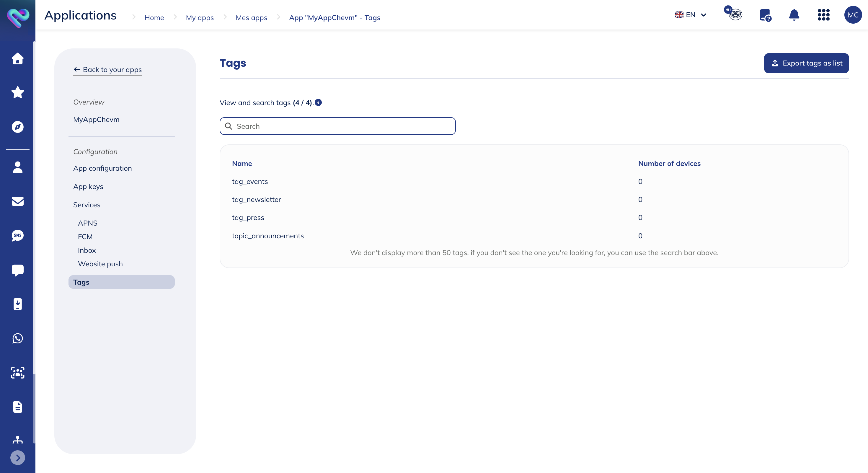The width and height of the screenshot is (868, 473).
Task: Open favorites star icon in sidebar
Action: tap(17, 92)
